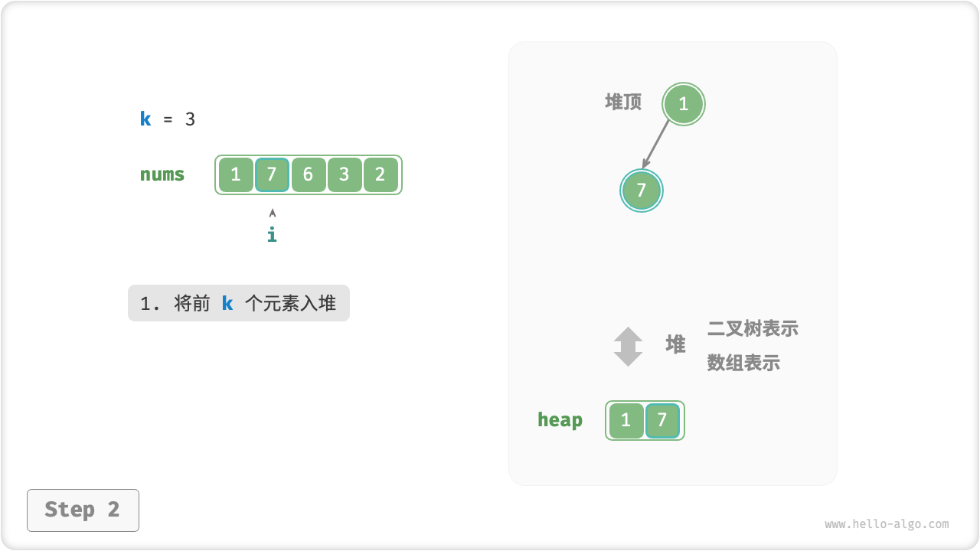
Task: Click the 将前 k 个元素入堆 step label
Action: [239, 303]
